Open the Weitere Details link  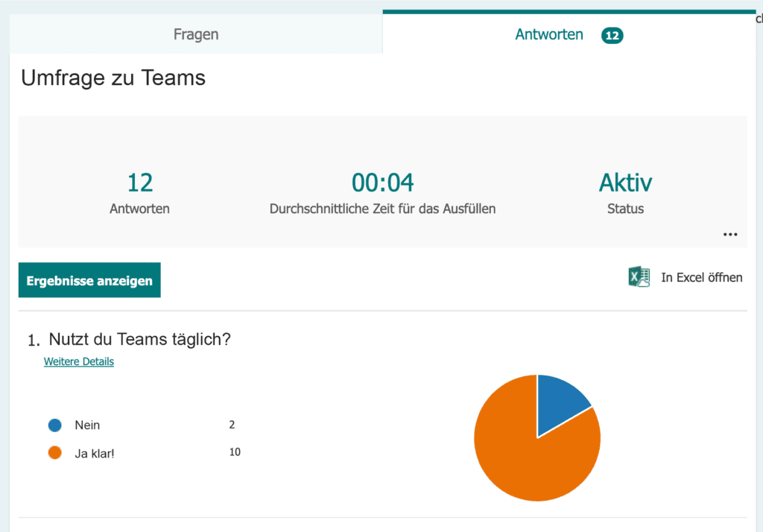[79, 361]
